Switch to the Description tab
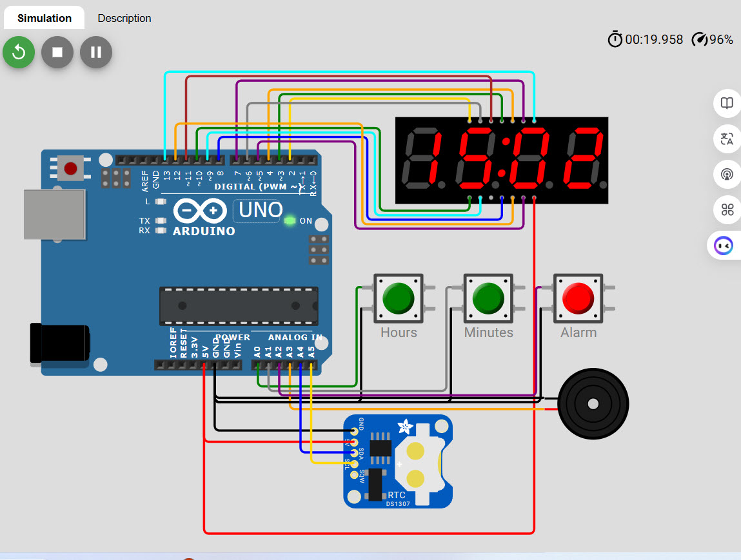The height and width of the screenshot is (560, 741). (124, 18)
